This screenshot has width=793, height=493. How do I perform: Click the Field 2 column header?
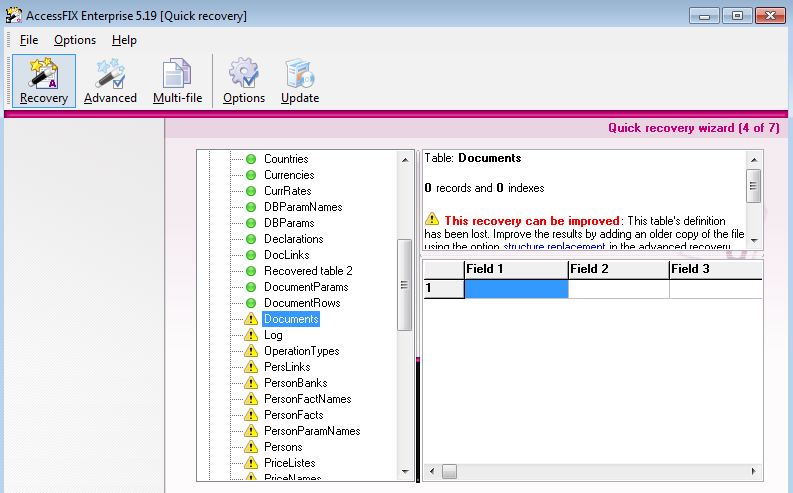pyautogui.click(x=619, y=270)
